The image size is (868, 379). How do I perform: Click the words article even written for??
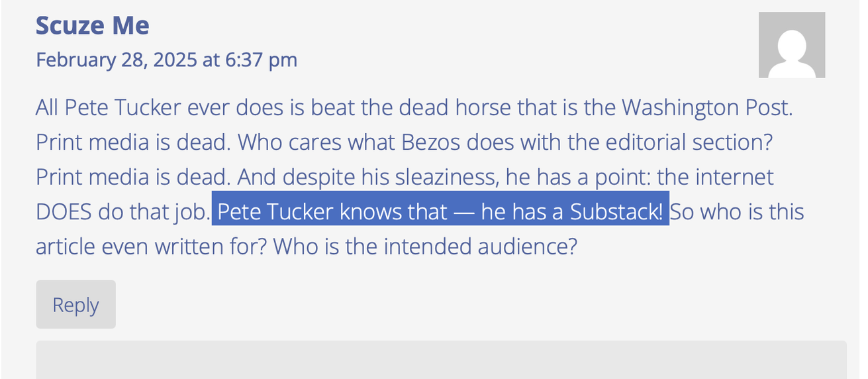point(151,246)
